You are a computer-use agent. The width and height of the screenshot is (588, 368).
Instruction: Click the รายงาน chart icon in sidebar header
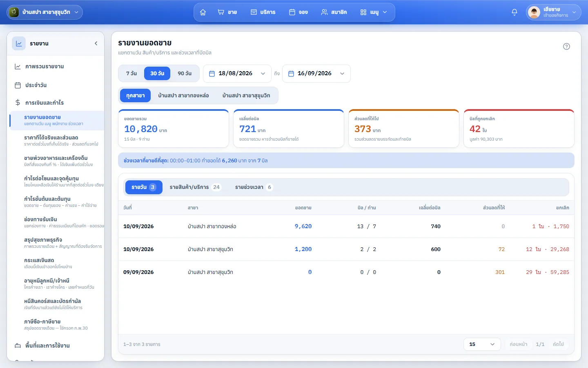(x=19, y=43)
